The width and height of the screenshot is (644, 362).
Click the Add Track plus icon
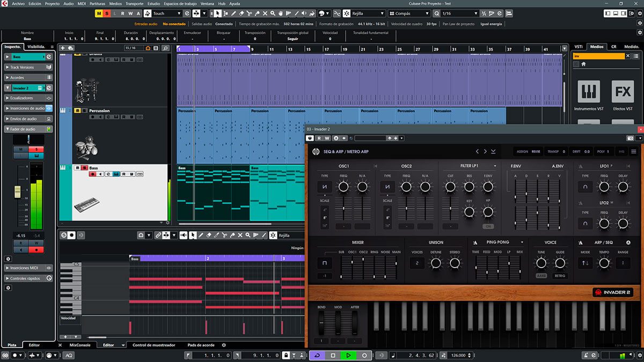tap(63, 48)
